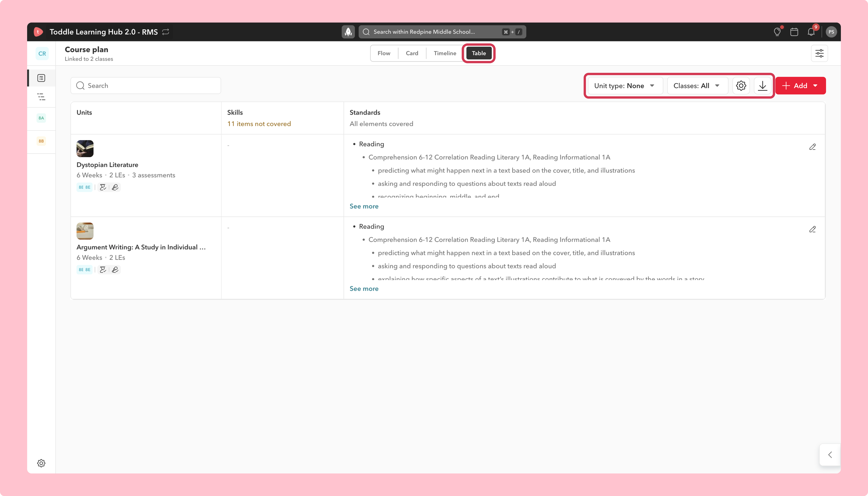Screen dimensions: 868x496
Task: Open the lightbulb tips icon
Action: (777, 32)
